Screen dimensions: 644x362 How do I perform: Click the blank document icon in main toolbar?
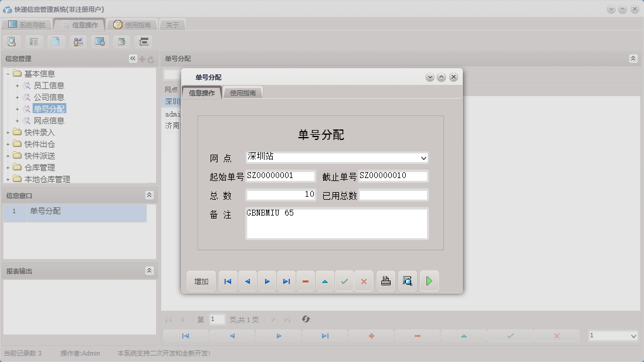tap(56, 42)
